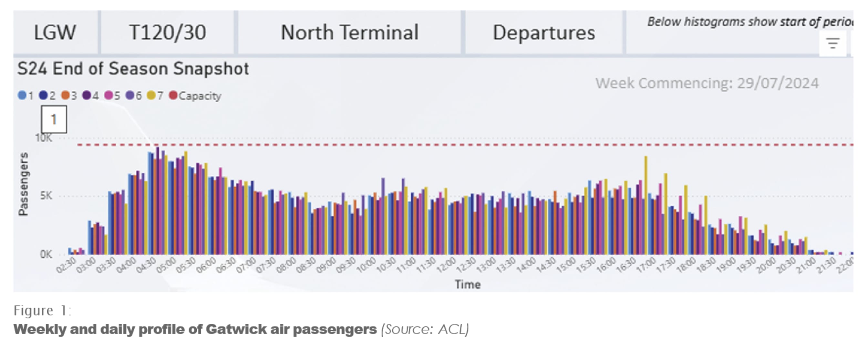Image resolution: width=868 pixels, height=349 pixels.
Task: Click the Week Commencing 29/07/2024 text
Action: point(707,83)
